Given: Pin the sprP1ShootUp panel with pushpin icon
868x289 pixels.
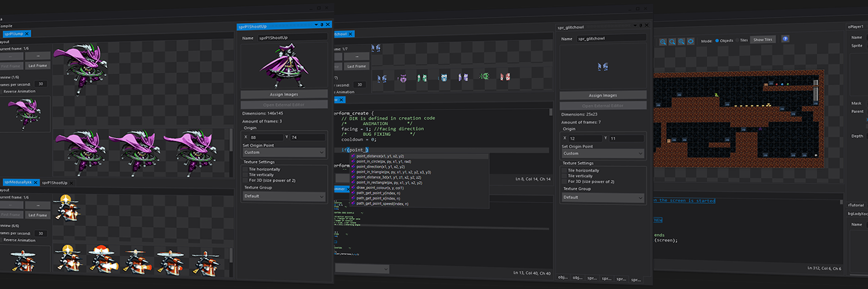Looking at the screenshot, I should coord(322,25).
